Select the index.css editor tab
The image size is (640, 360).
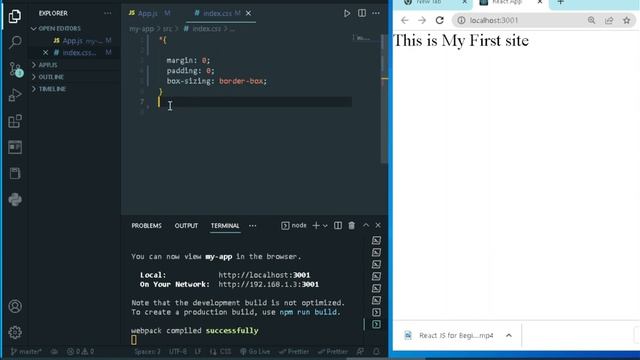pyautogui.click(x=218, y=13)
